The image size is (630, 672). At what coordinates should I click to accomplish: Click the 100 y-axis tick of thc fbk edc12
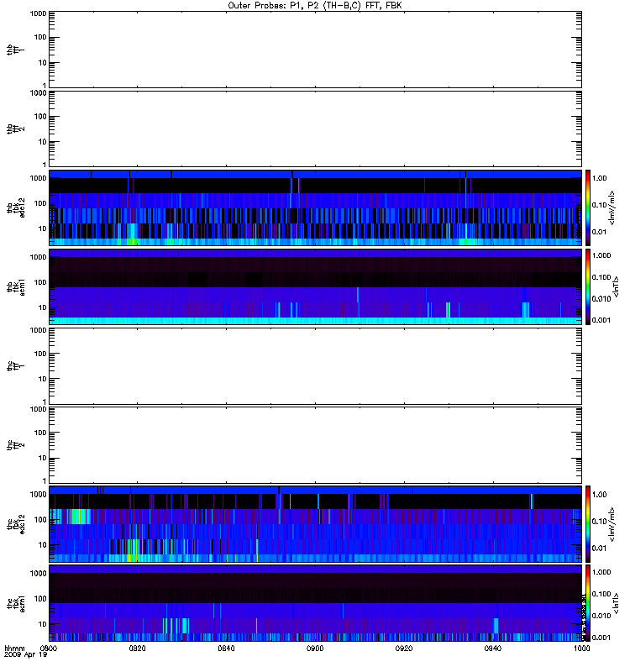[40, 519]
